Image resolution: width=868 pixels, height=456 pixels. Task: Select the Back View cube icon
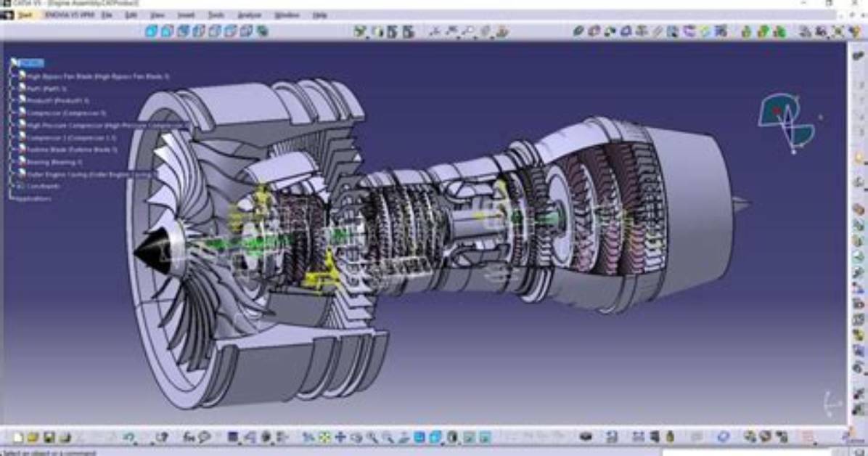[x=183, y=31]
